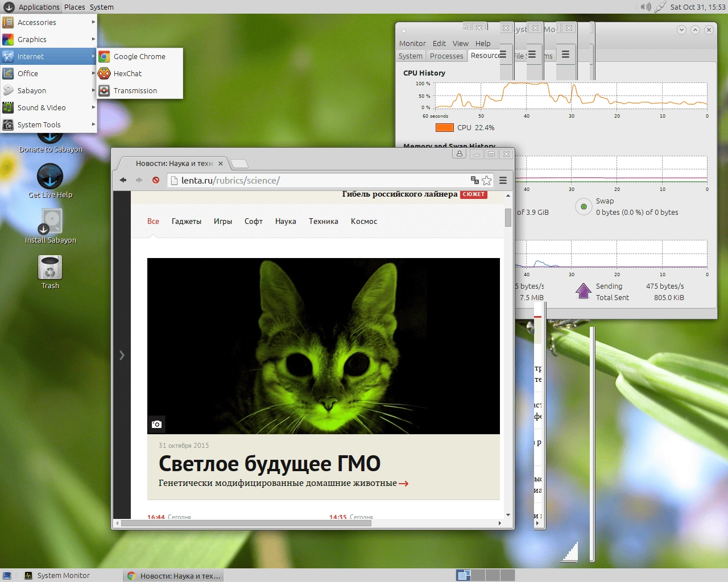The height and width of the screenshot is (582, 728).
Task: Launch Install Sabayon desktop icon
Action: [51, 226]
